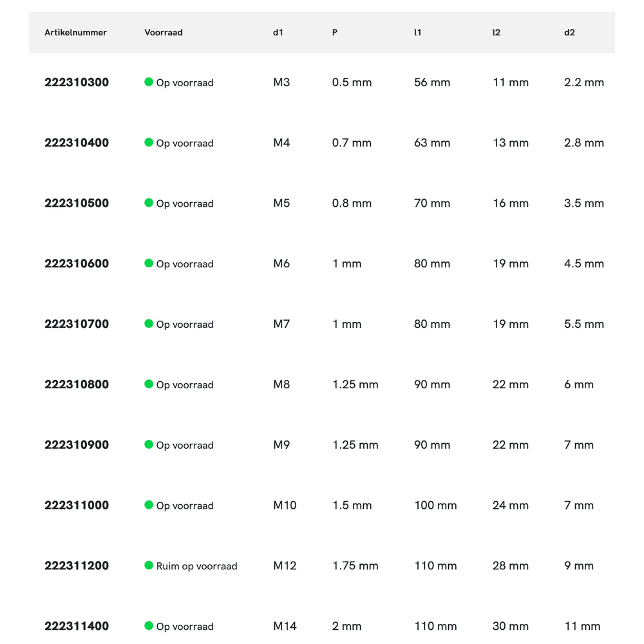Click the d1 column header
The height and width of the screenshot is (644, 644).
[278, 32]
